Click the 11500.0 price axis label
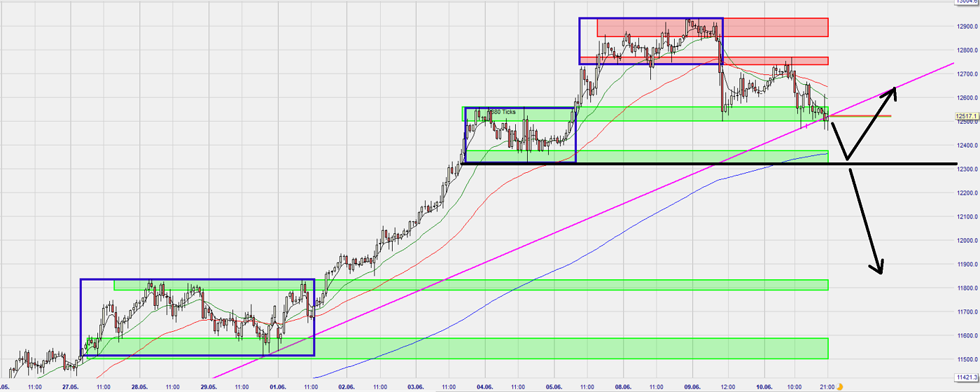The image size is (980, 392). tap(968, 360)
